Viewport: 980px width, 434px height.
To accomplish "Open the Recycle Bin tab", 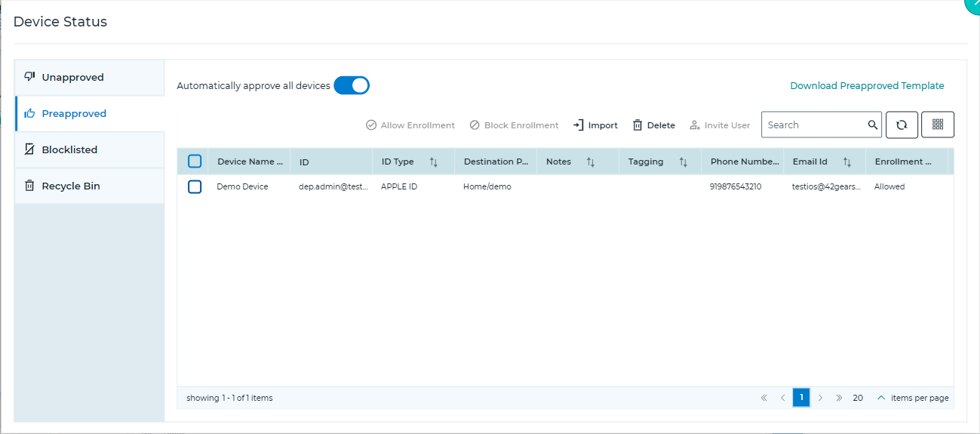I will click(90, 186).
